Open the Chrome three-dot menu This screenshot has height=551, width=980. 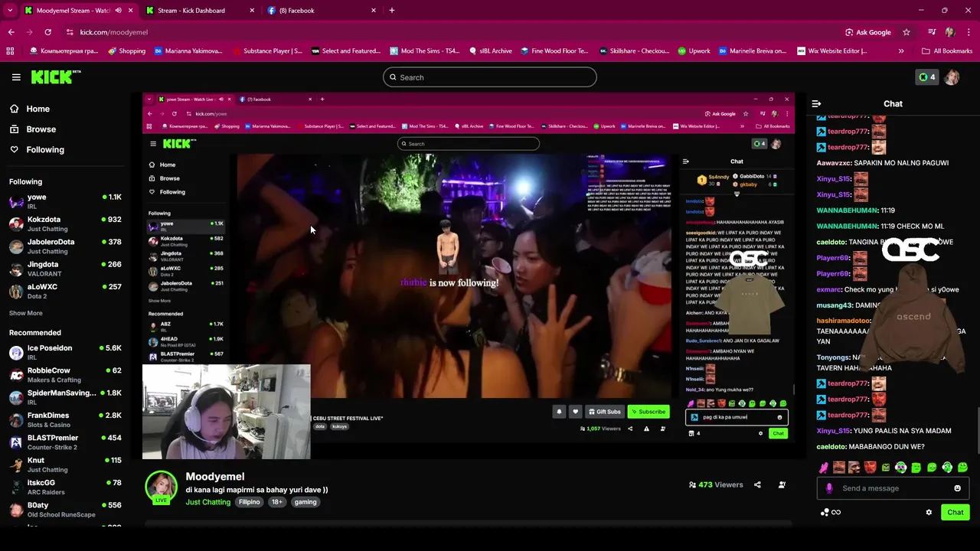[x=969, y=32]
